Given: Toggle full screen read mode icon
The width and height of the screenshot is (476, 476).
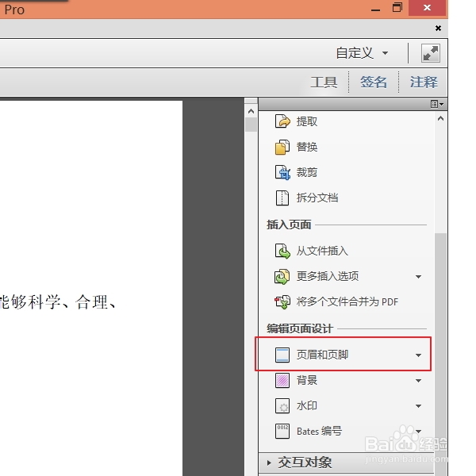Looking at the screenshot, I should click(431, 53).
